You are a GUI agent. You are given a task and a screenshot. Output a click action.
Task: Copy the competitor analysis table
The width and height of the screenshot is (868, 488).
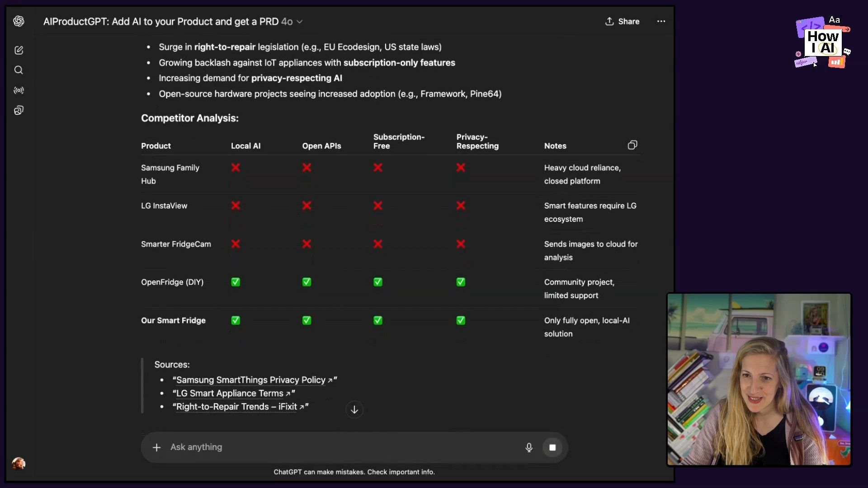tap(632, 145)
